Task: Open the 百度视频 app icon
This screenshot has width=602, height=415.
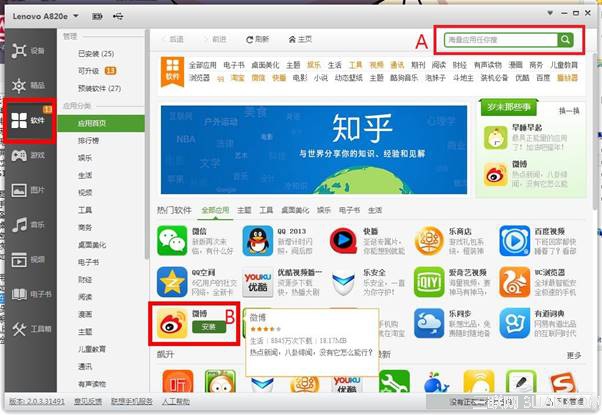Action: point(514,241)
